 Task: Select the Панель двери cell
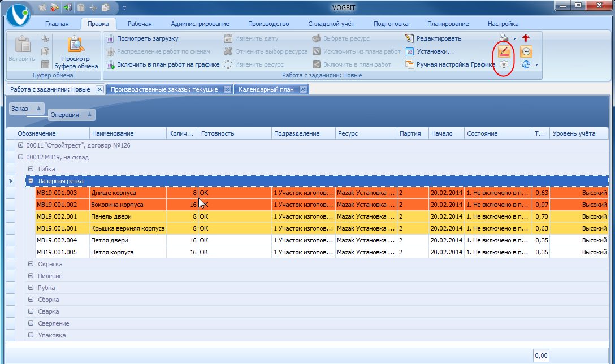(x=128, y=216)
